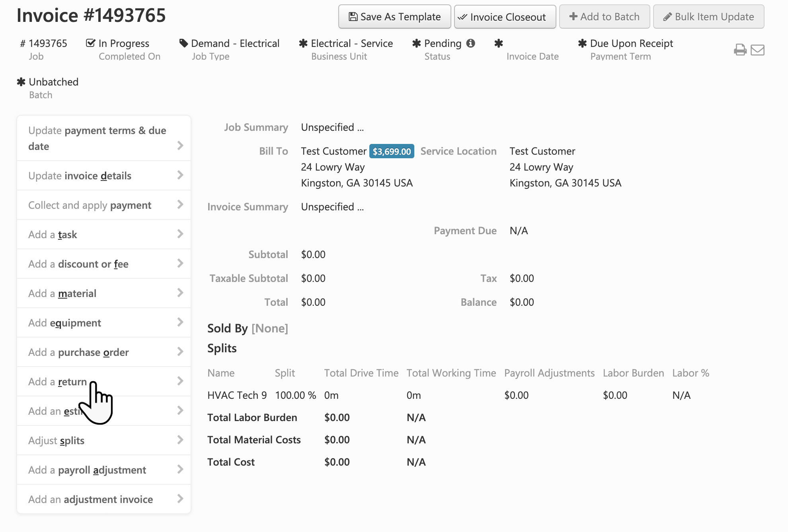
Task: Click the print invoice icon
Action: point(740,50)
